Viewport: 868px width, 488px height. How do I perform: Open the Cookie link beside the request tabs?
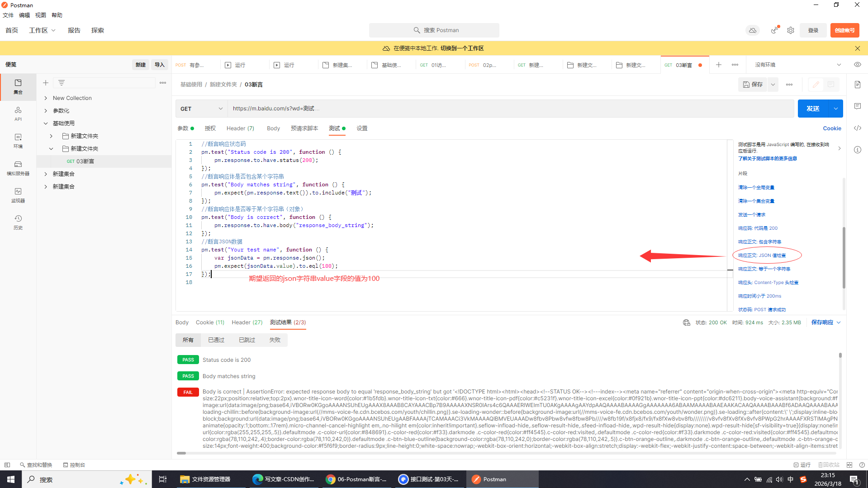click(832, 128)
